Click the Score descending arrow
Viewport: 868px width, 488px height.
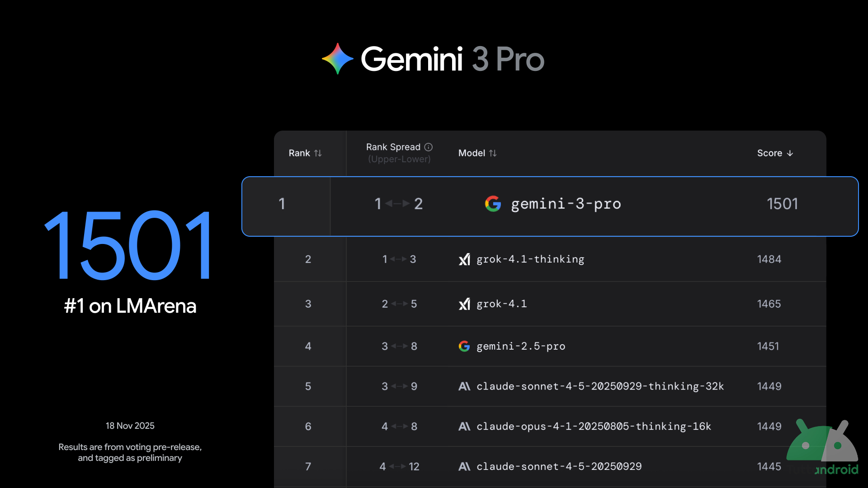(790, 153)
